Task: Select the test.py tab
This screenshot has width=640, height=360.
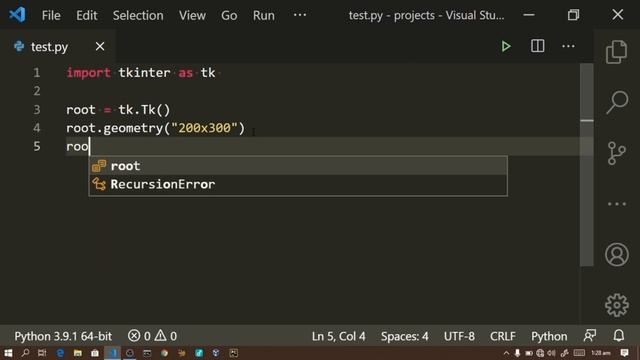Action: coord(49,47)
